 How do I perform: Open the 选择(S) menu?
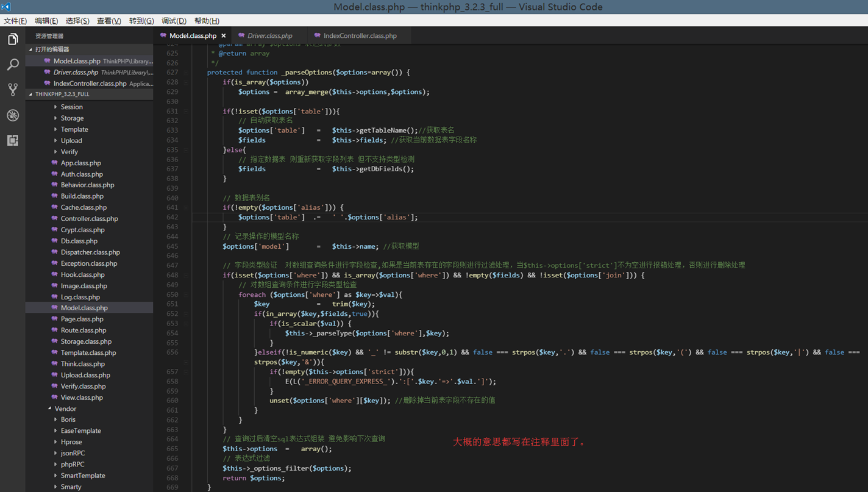(77, 21)
